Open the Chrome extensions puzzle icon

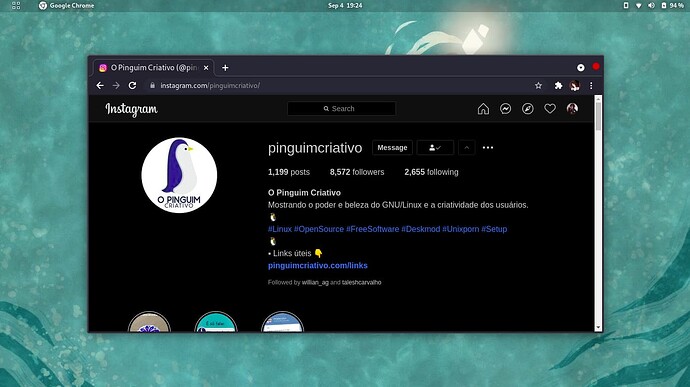[x=558, y=85]
